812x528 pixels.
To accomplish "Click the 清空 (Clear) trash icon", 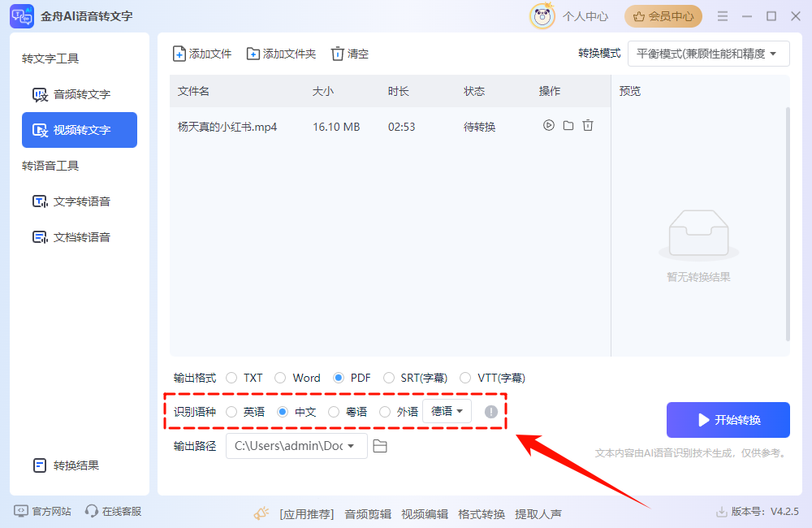I will pyautogui.click(x=338, y=54).
